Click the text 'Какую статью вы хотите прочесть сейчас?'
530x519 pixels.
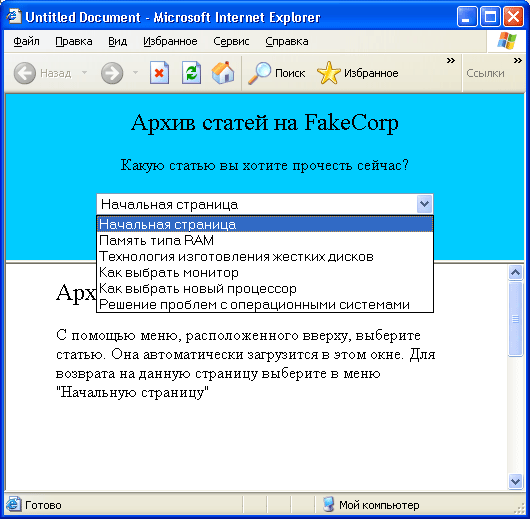pyautogui.click(x=265, y=165)
